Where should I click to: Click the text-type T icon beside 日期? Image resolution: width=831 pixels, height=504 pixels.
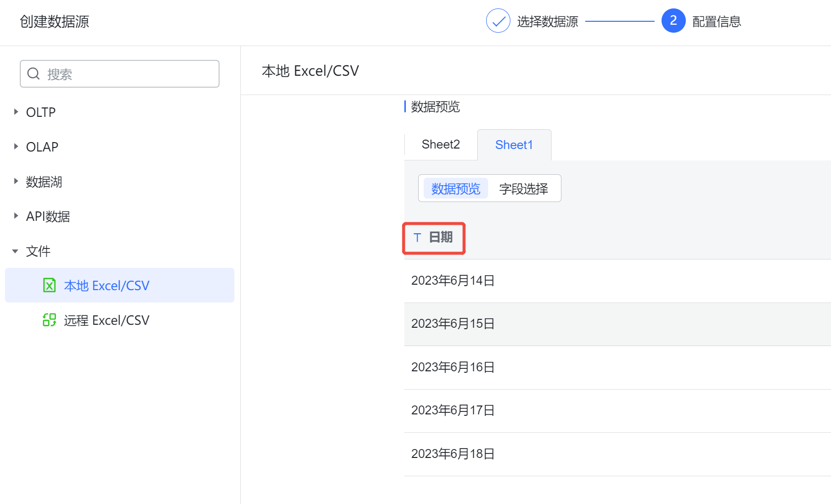click(417, 238)
